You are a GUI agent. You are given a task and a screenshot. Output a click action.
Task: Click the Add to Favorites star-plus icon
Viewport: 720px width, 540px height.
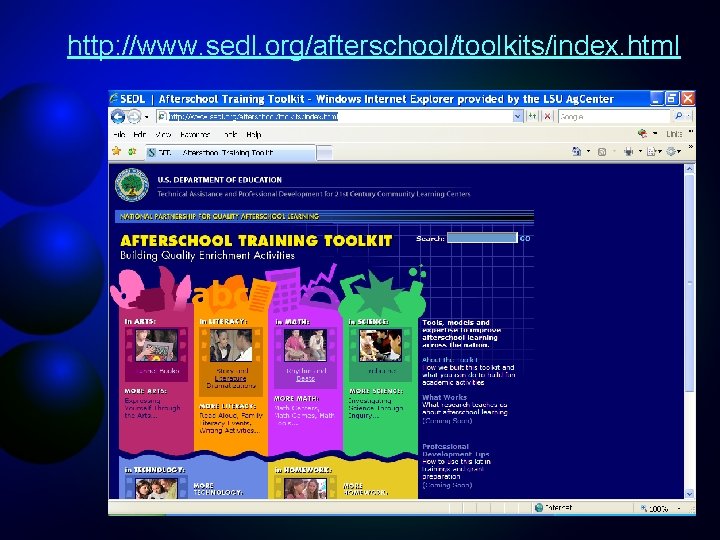(132, 151)
